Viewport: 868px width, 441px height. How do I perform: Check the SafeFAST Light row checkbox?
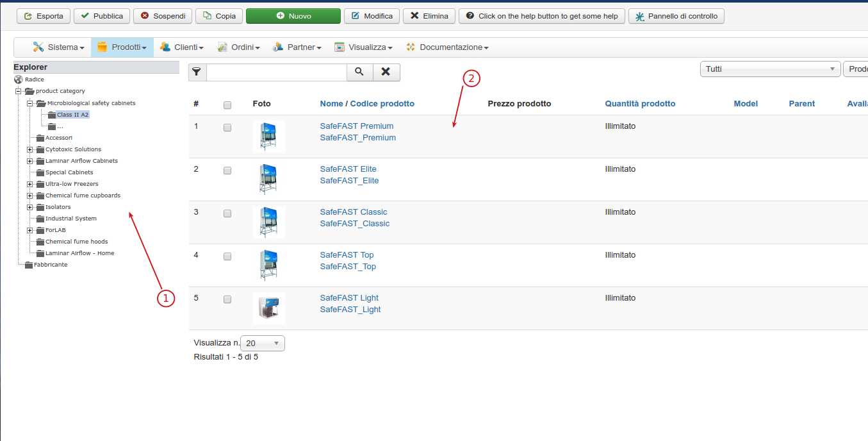(227, 299)
